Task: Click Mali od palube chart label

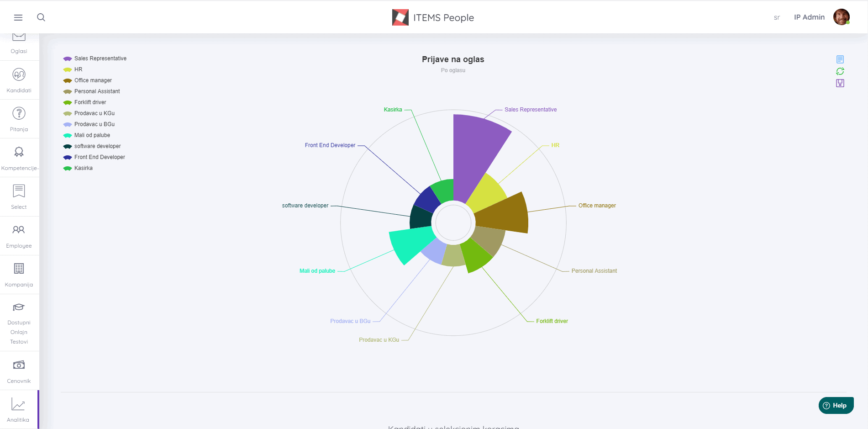Action: pos(317,271)
